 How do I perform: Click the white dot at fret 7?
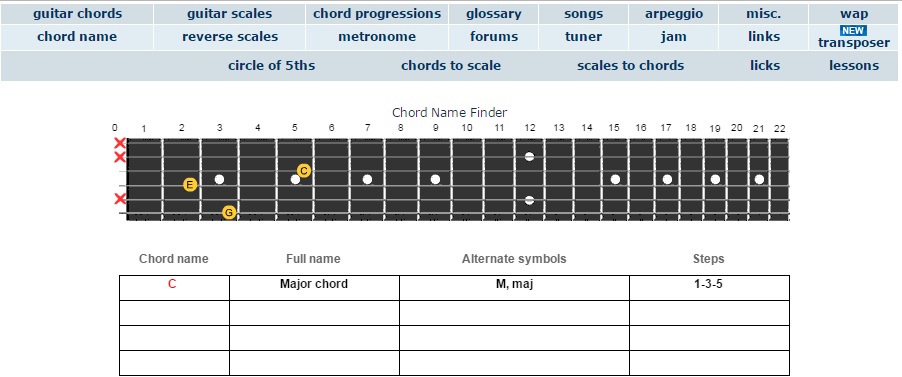pos(368,180)
